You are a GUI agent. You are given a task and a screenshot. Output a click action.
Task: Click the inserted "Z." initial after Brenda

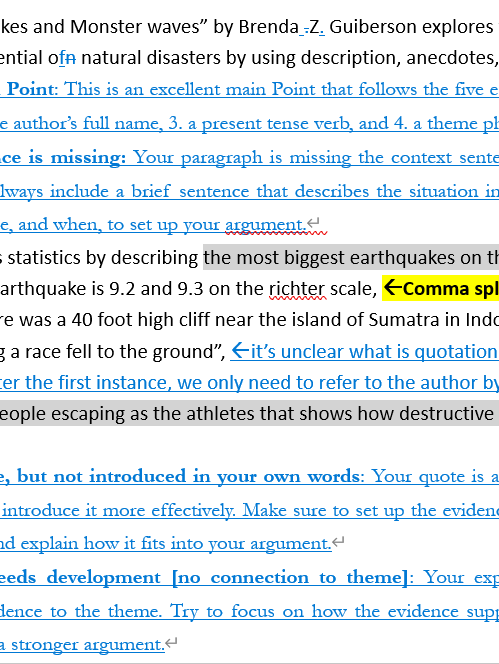pyautogui.click(x=315, y=27)
